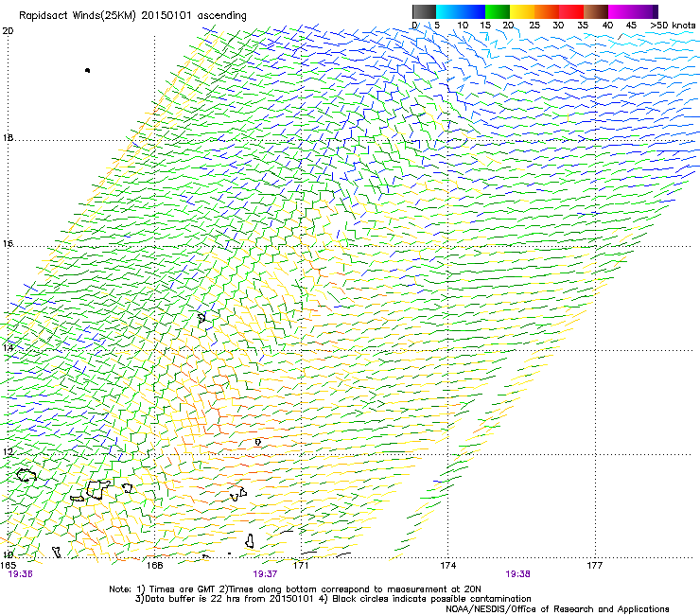Click the cyan segment of the wind speed legend
The image size is (700, 615).
pos(447,11)
